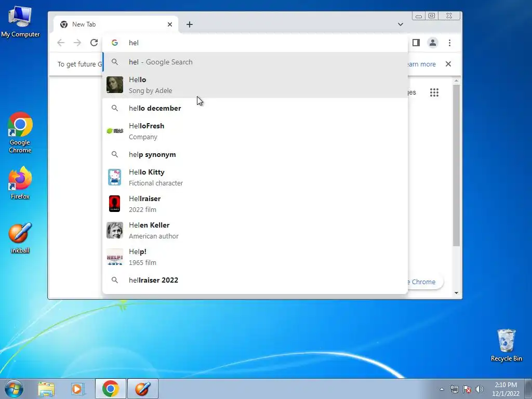532x399 pixels.
Task: Click the Learn more link
Action: 421,64
